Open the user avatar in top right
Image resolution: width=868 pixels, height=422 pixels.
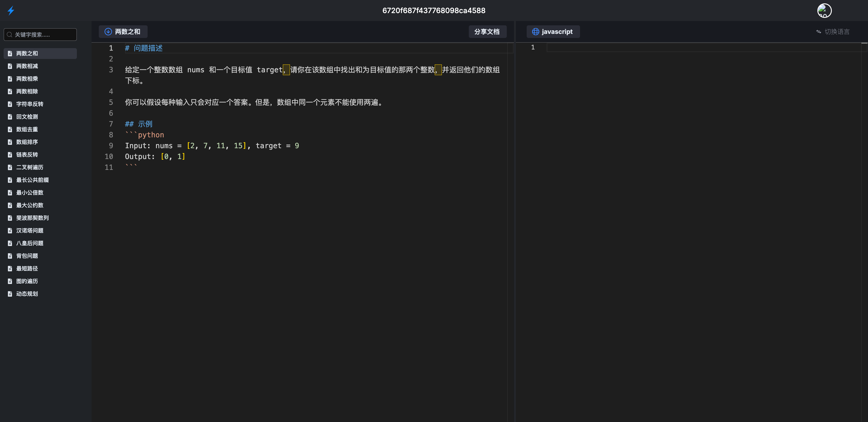click(824, 10)
